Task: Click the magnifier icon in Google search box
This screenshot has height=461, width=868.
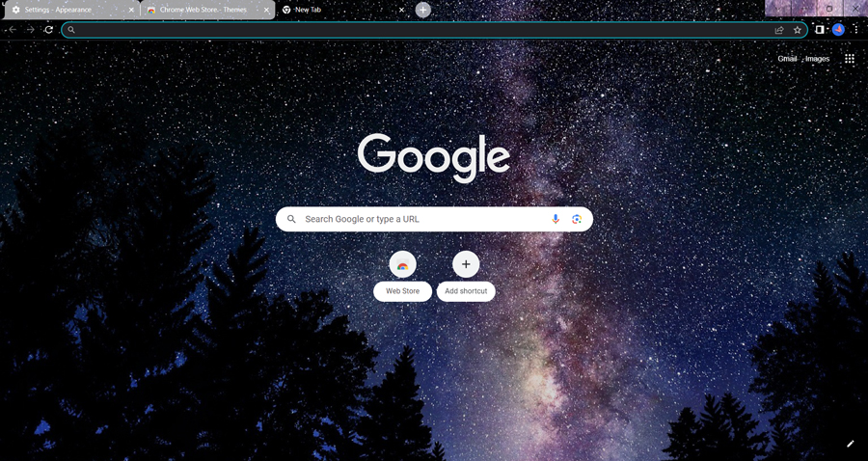Action: (x=291, y=219)
